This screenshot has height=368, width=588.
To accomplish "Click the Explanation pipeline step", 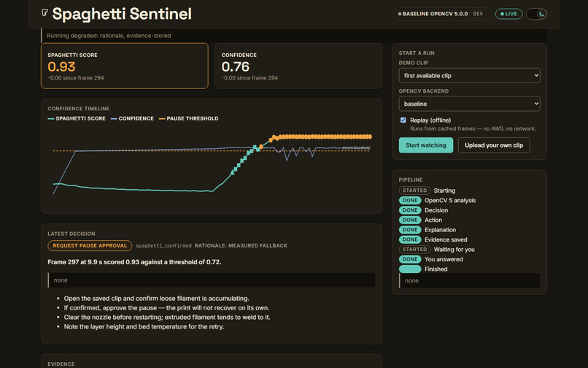I will point(440,230).
